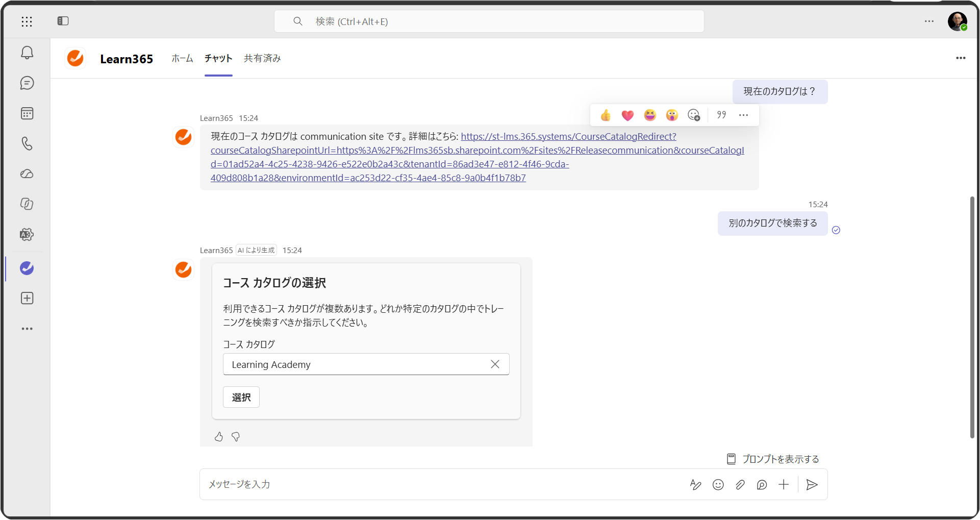Open the Calls phone icon
Viewport: 980px width, 520px height.
(27, 143)
